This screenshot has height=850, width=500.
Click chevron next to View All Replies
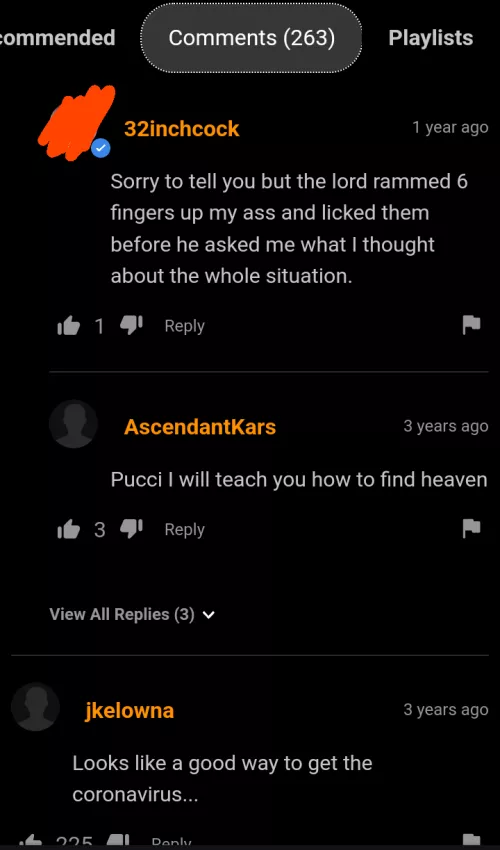click(x=209, y=615)
